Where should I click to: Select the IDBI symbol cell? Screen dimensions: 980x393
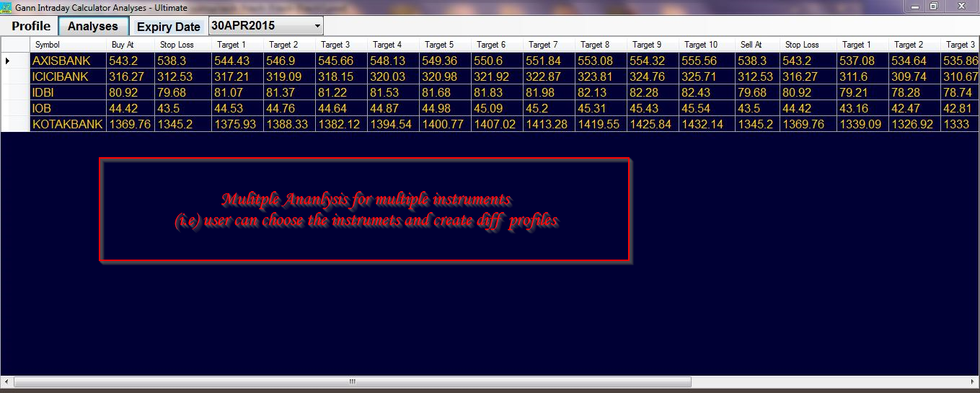(67, 92)
